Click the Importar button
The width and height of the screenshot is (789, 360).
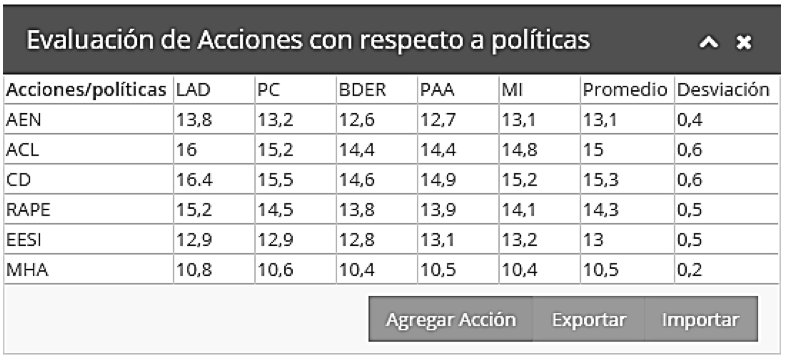[x=700, y=319]
